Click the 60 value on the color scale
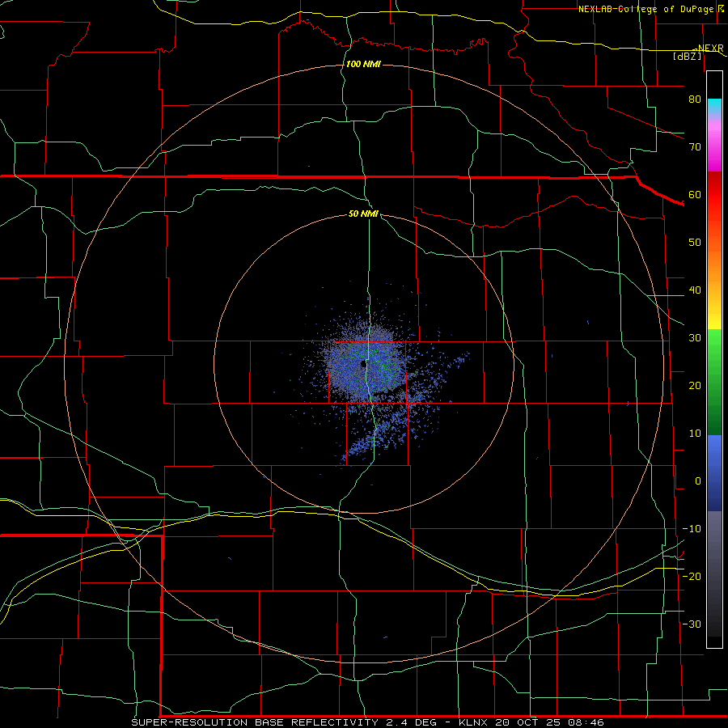This screenshot has width=728, height=728. [695, 194]
